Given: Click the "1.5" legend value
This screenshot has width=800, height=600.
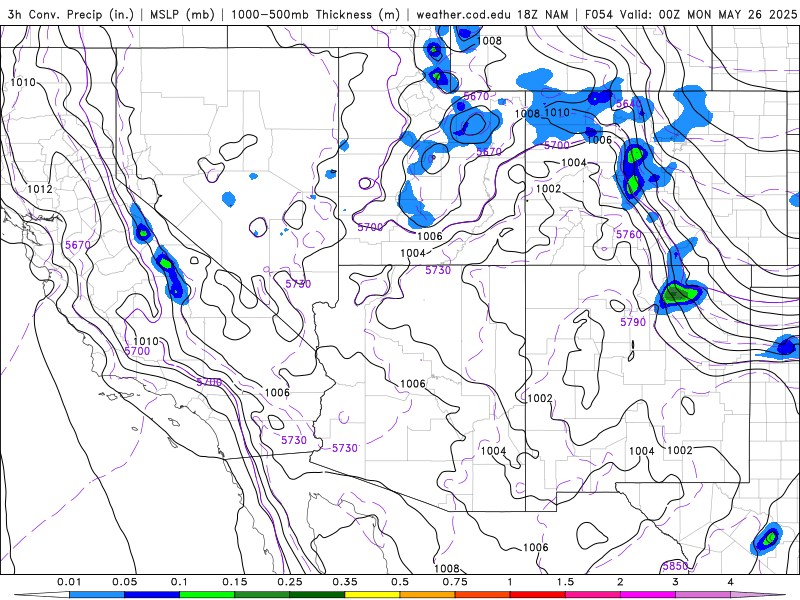Looking at the screenshot, I should (565, 582).
